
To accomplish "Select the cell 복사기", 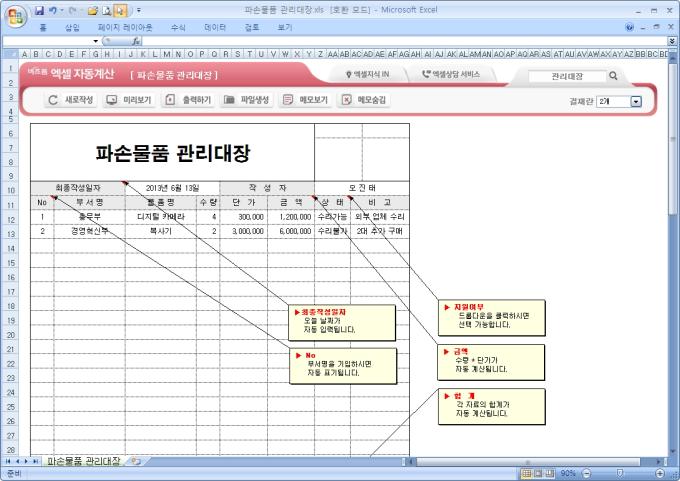I will 161,231.
